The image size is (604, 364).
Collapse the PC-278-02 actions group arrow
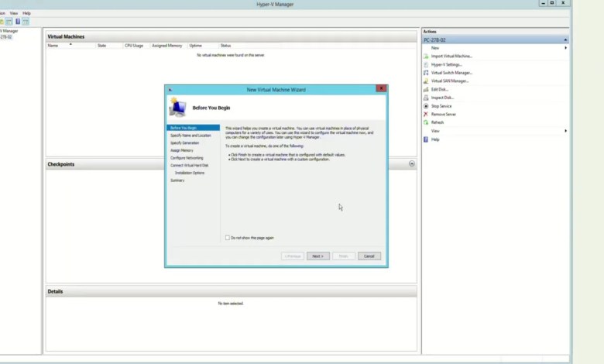coord(565,40)
